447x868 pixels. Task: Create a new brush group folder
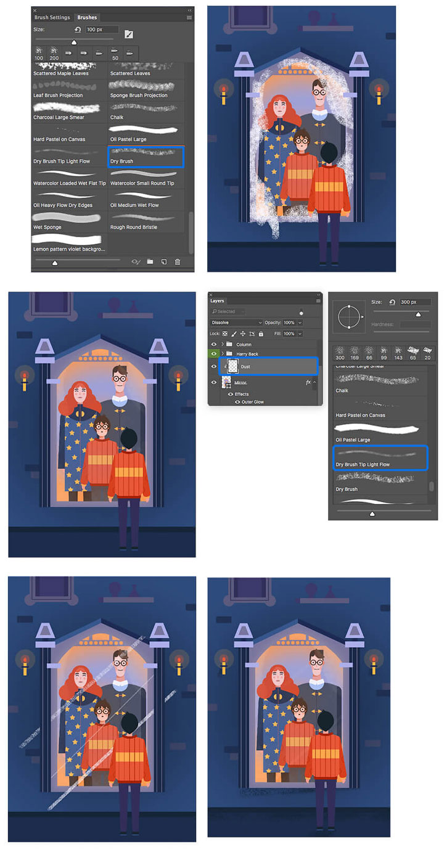pyautogui.click(x=150, y=262)
